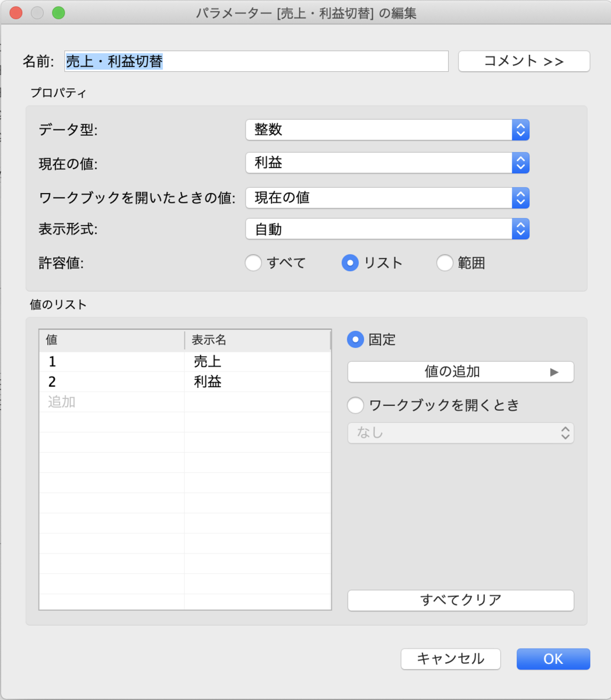Open the 値の追加 menu button
This screenshot has width=611, height=700.
coord(461,372)
